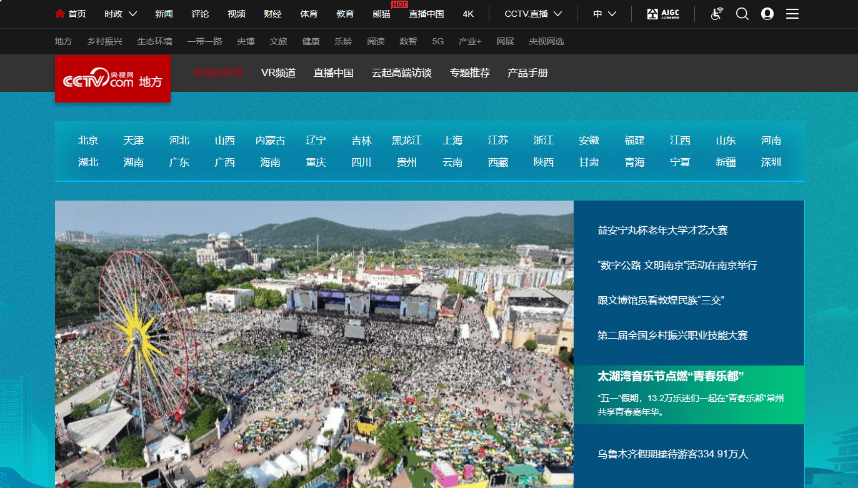Viewport: 858px width, 488px height.
Task: Open the 直播中国 tab in red banner nav
Action: coord(333,73)
